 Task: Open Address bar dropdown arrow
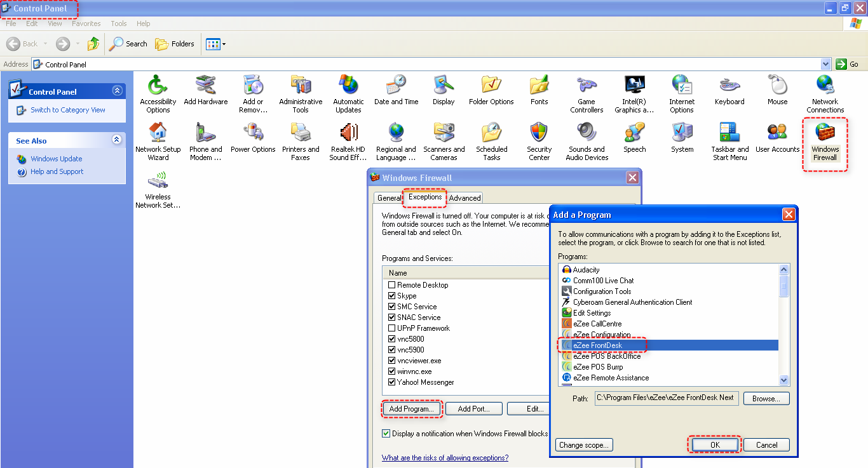826,64
